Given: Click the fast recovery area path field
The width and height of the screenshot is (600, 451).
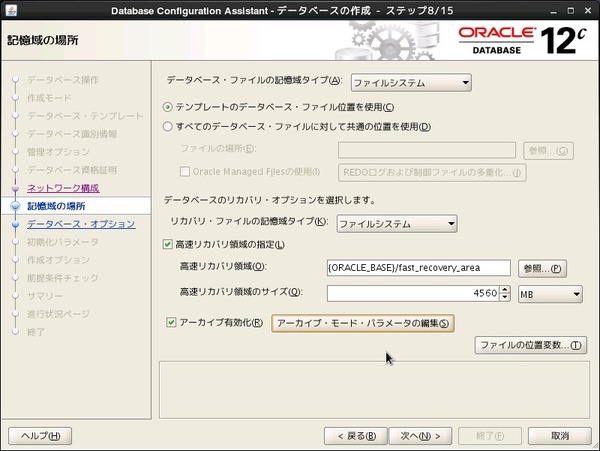Looking at the screenshot, I should pos(419,268).
